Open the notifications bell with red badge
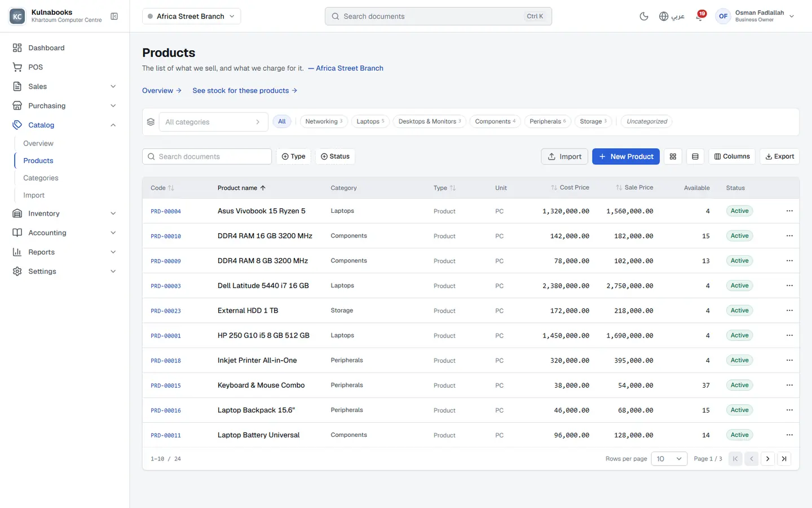This screenshot has height=508, width=812. click(x=700, y=16)
